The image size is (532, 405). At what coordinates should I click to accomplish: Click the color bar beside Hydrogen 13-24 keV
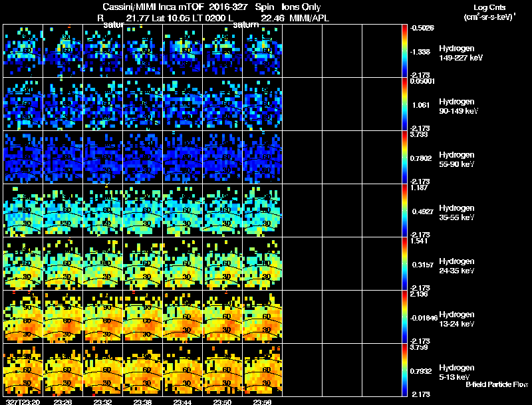[404, 317]
